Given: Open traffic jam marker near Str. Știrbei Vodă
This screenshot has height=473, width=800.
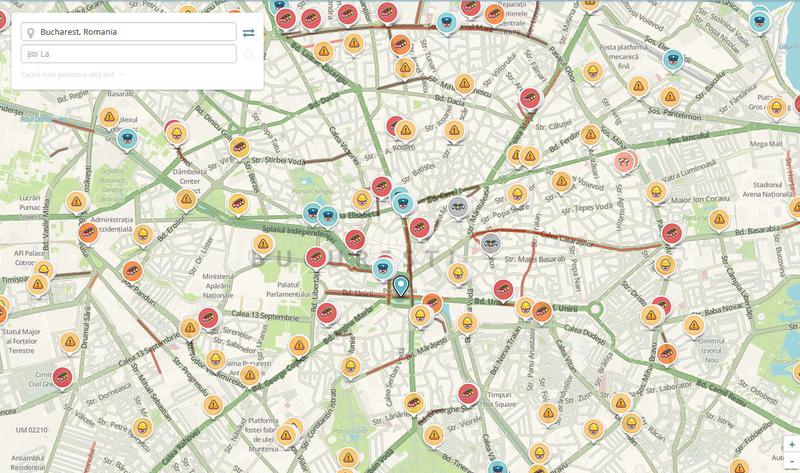Looking at the screenshot, I should (239, 147).
